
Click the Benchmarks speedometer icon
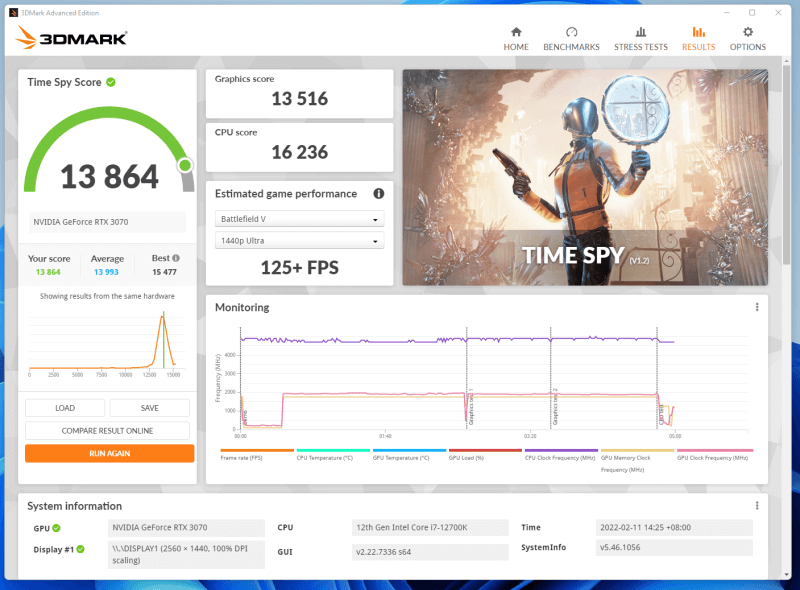coord(571,32)
